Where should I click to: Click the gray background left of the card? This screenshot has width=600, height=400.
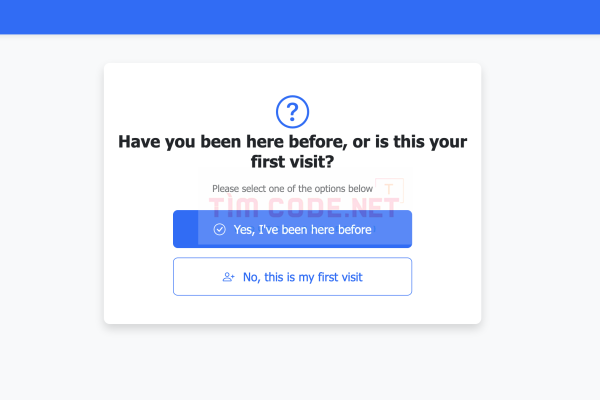(52, 193)
